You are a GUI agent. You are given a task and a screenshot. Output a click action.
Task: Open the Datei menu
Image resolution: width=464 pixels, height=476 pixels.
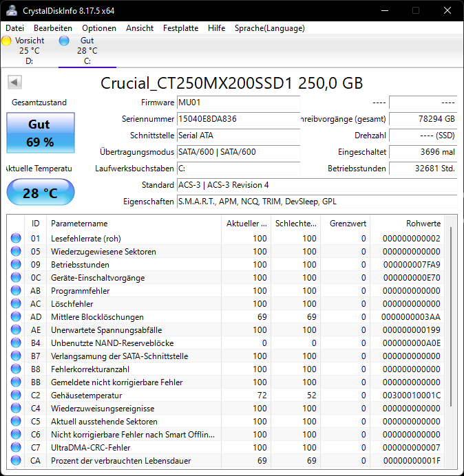click(14, 28)
